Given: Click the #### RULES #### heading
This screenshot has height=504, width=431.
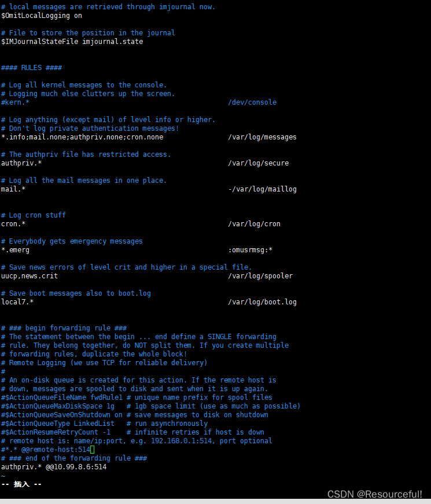Looking at the screenshot, I should (31, 68).
